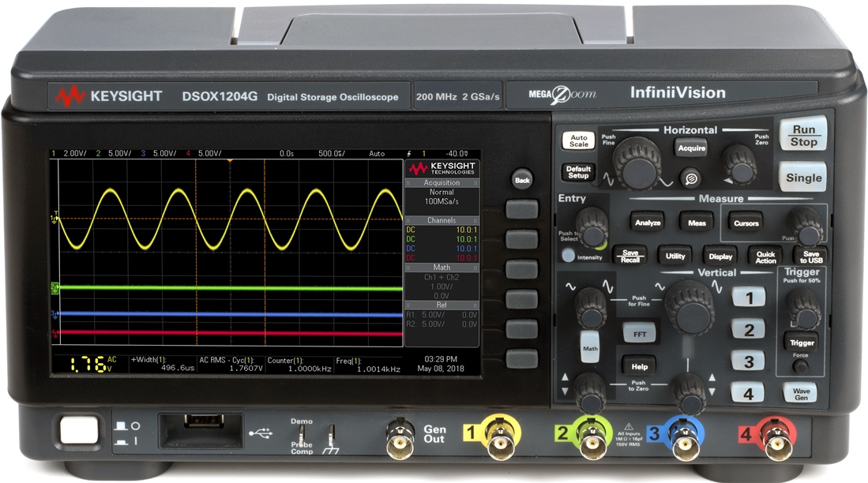Viewport: 868px width, 483px height.
Task: Open the Acquire menu
Action: point(690,148)
